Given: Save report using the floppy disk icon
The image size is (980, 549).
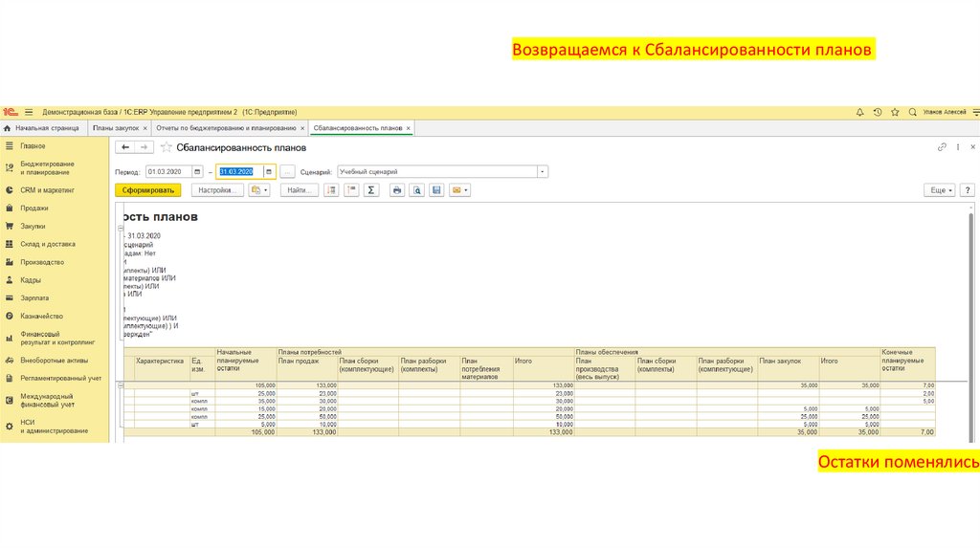Looking at the screenshot, I should tap(436, 190).
